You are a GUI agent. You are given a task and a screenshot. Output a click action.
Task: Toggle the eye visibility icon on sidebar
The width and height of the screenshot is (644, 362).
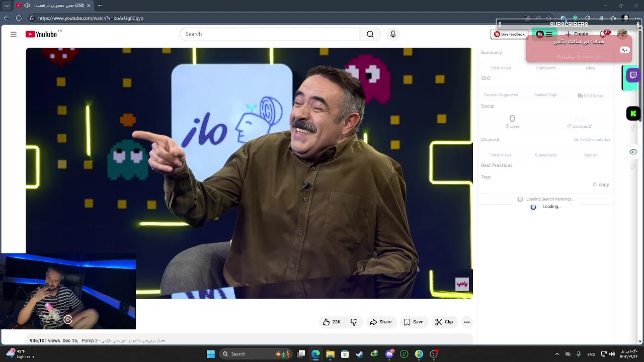click(x=633, y=152)
